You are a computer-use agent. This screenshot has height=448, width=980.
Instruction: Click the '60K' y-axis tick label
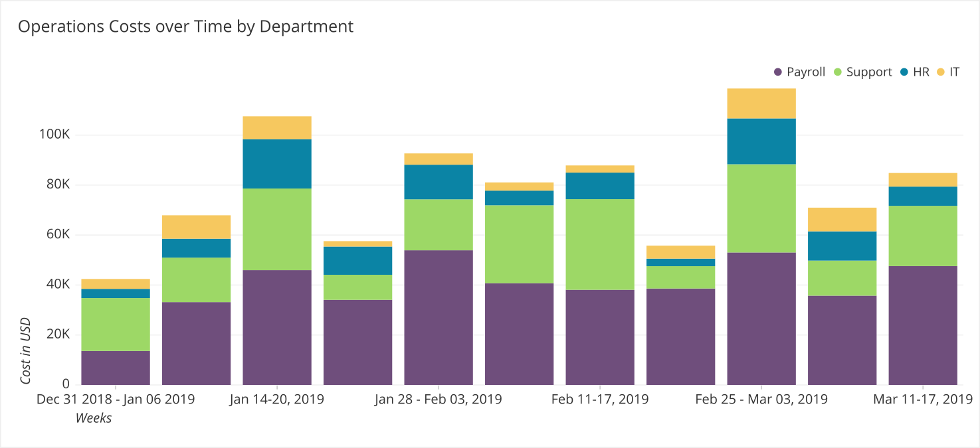point(58,235)
